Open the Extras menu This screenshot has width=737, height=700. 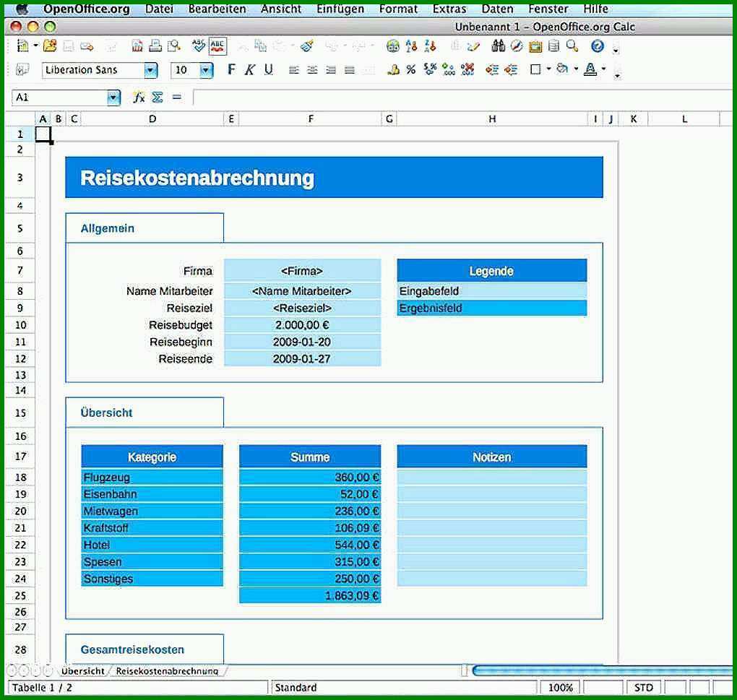[x=449, y=9]
